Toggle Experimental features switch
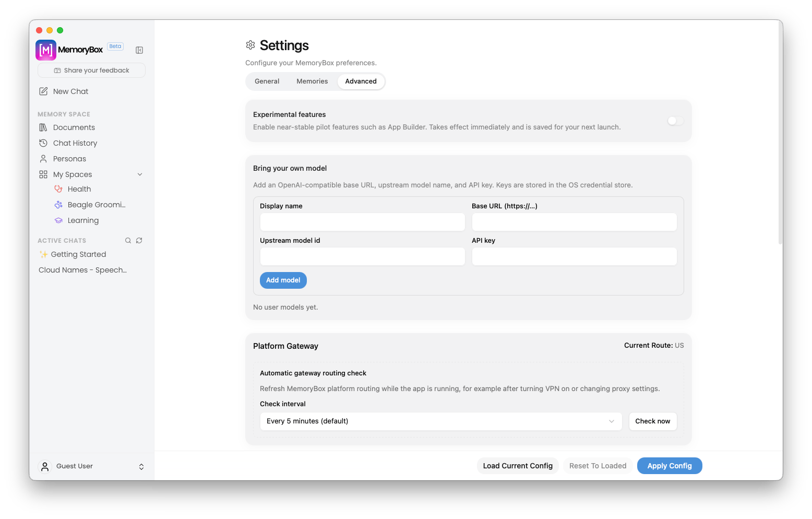Screen dimensions: 812x519 click(x=675, y=121)
